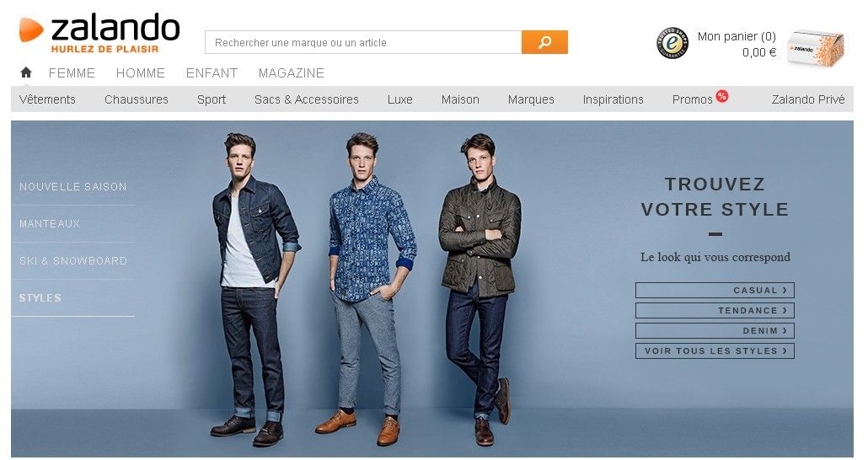Click the home icon beside FEMME
868x460 pixels.
pyautogui.click(x=26, y=72)
